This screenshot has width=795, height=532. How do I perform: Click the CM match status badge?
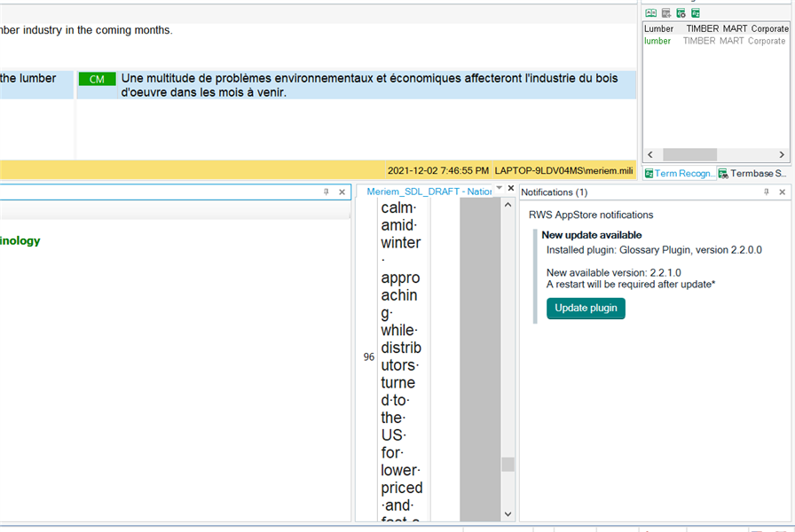[97, 79]
